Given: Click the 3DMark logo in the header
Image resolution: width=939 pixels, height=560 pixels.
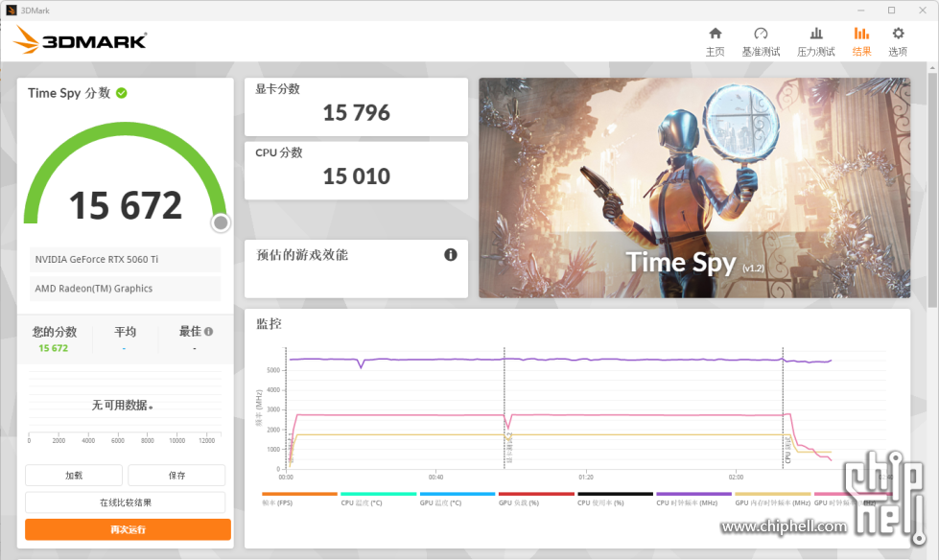Looking at the screenshot, I should click(81, 40).
